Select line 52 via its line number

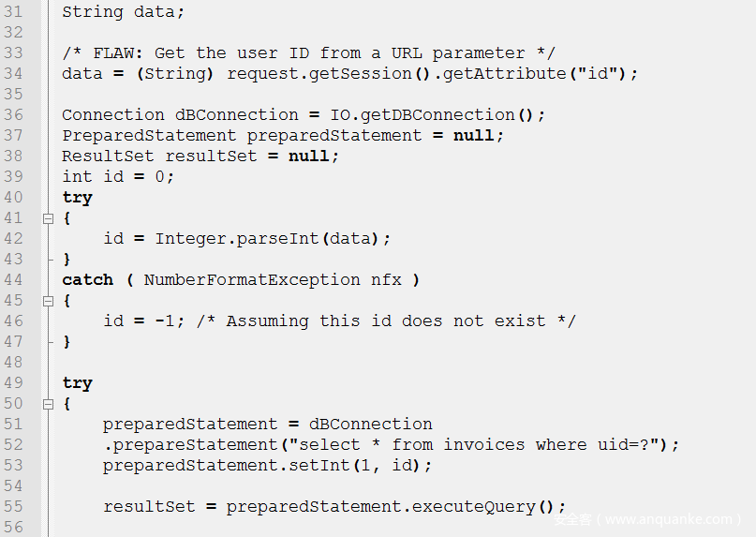pyautogui.click(x=13, y=445)
